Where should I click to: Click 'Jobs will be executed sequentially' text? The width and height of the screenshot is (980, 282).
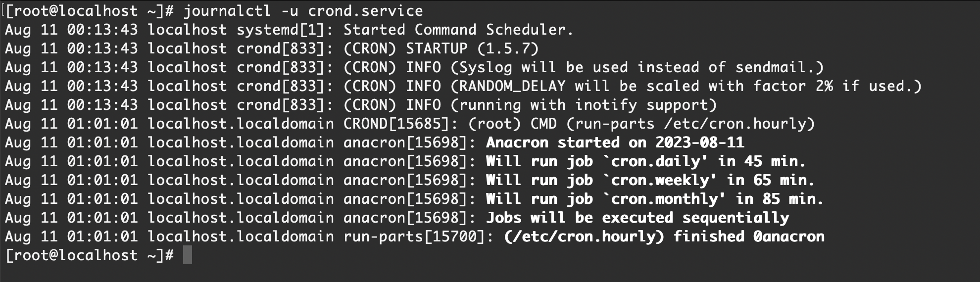(637, 218)
